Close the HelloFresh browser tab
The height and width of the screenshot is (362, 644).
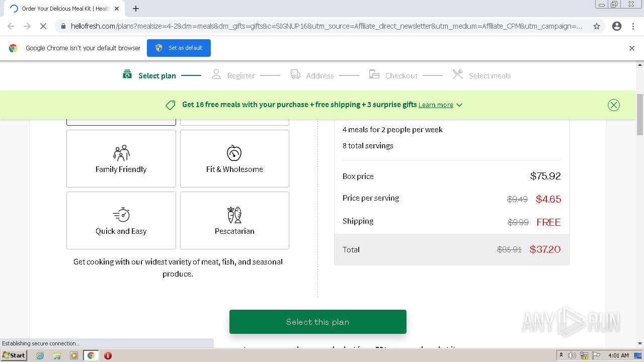pyautogui.click(x=117, y=9)
